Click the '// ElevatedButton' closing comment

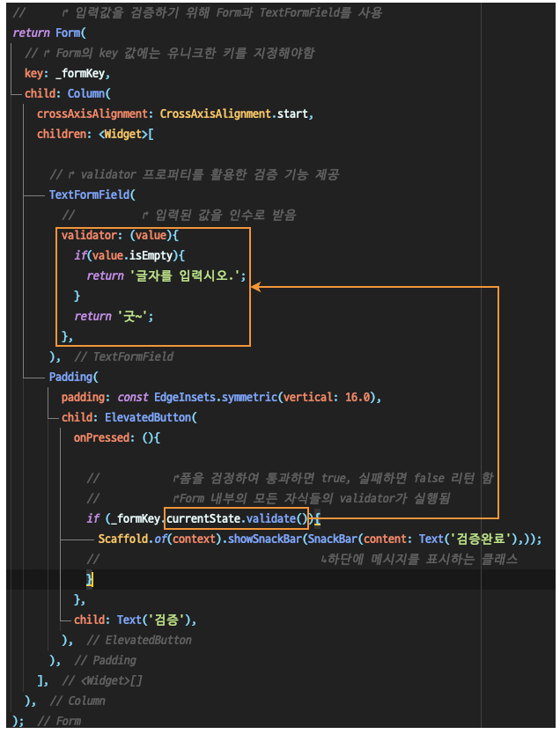(139, 640)
